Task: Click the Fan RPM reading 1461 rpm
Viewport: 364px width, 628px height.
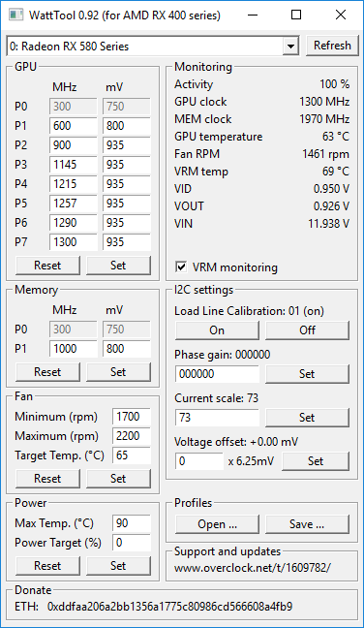Action: (x=325, y=154)
